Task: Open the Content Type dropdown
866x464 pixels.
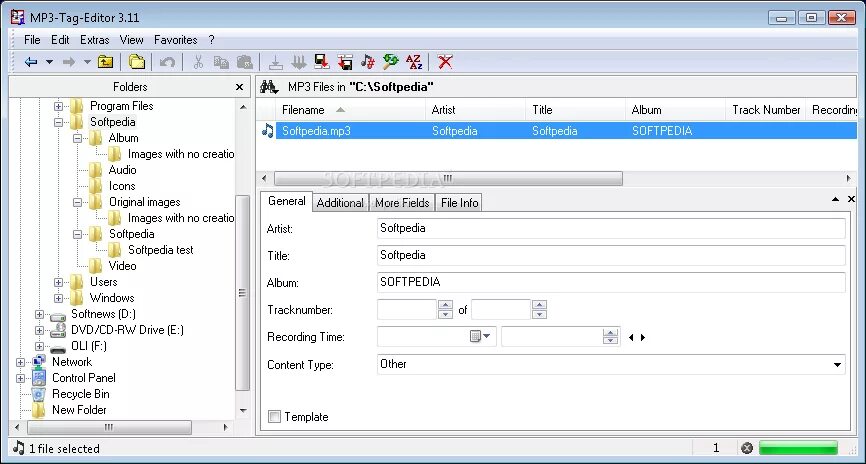Action: click(x=837, y=365)
